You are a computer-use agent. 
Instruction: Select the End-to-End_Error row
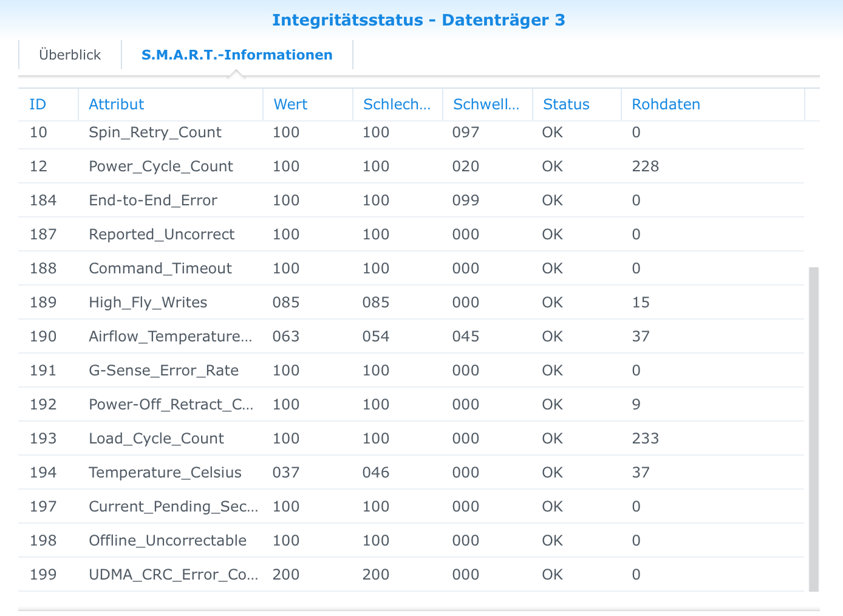coord(411,200)
